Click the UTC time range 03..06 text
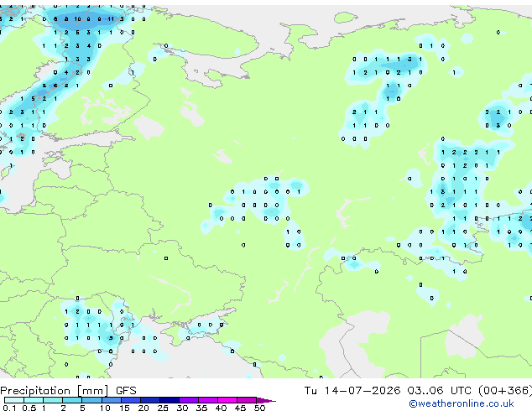 coord(425,391)
